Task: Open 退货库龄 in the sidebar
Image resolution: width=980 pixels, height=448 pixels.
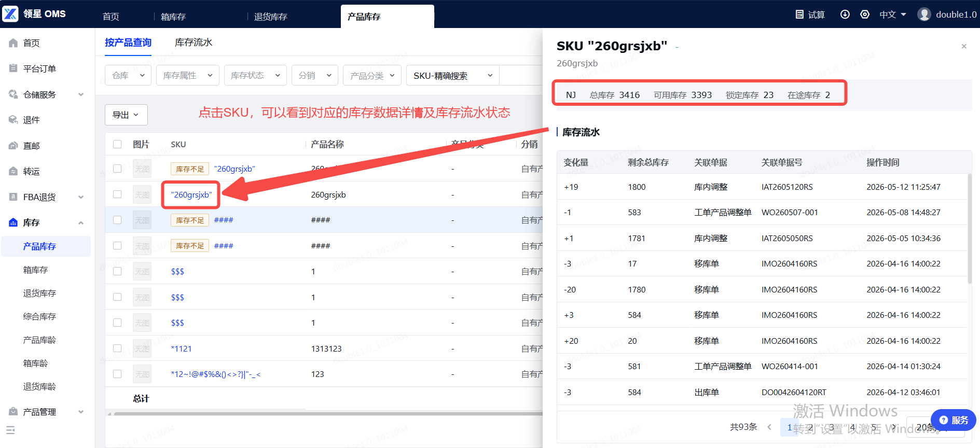Action: click(x=39, y=386)
